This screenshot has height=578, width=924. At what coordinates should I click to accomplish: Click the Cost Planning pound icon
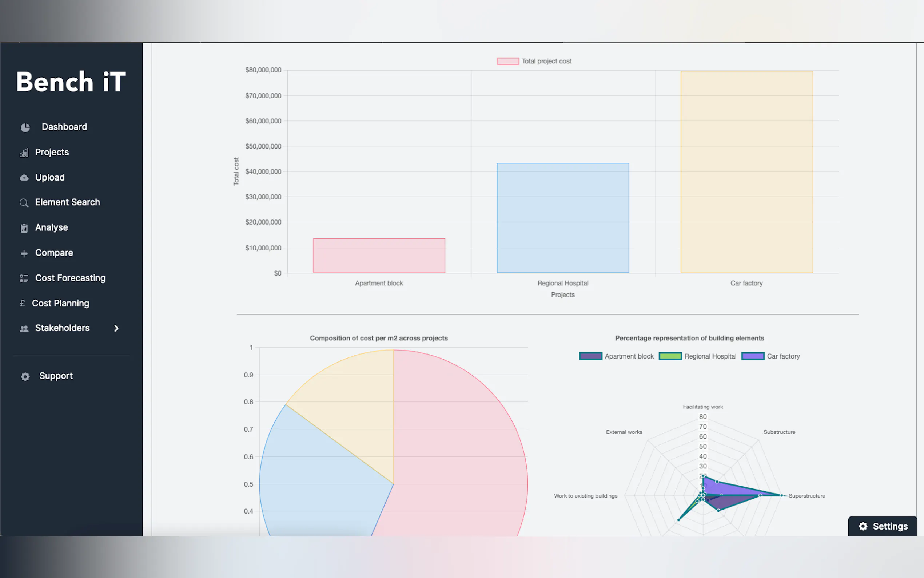(23, 303)
